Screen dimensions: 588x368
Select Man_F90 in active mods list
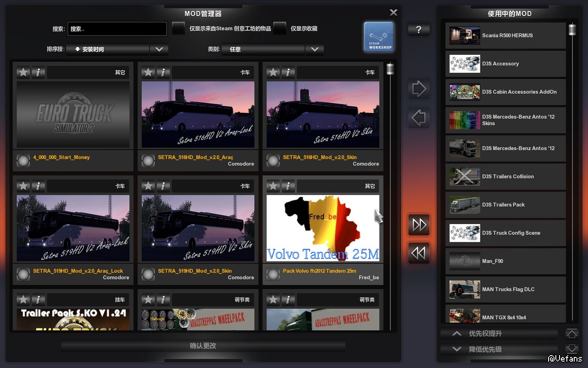[506, 261]
